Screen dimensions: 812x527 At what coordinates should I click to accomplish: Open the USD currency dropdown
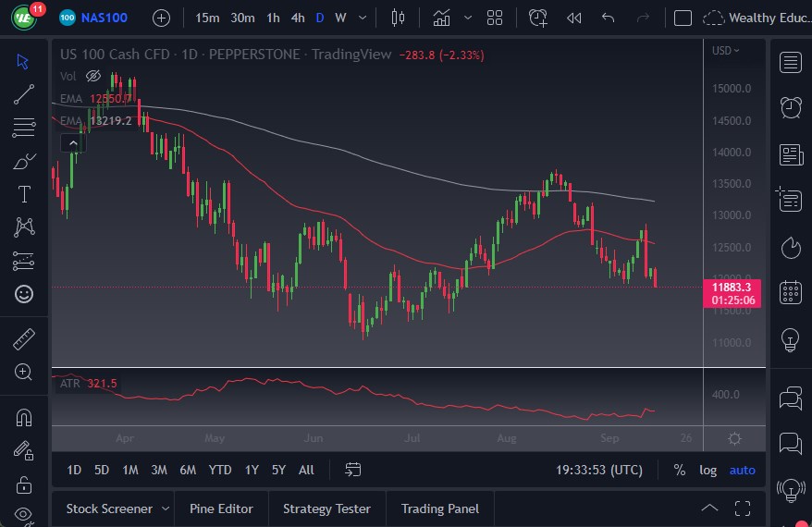(725, 51)
